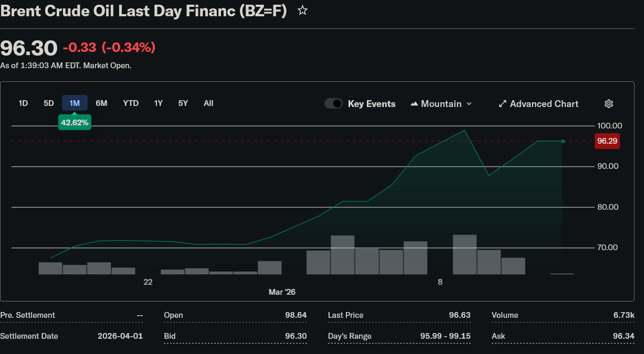This screenshot has height=354, width=644.
Task: Click the Last Price value 96.63
Action: tap(460, 315)
